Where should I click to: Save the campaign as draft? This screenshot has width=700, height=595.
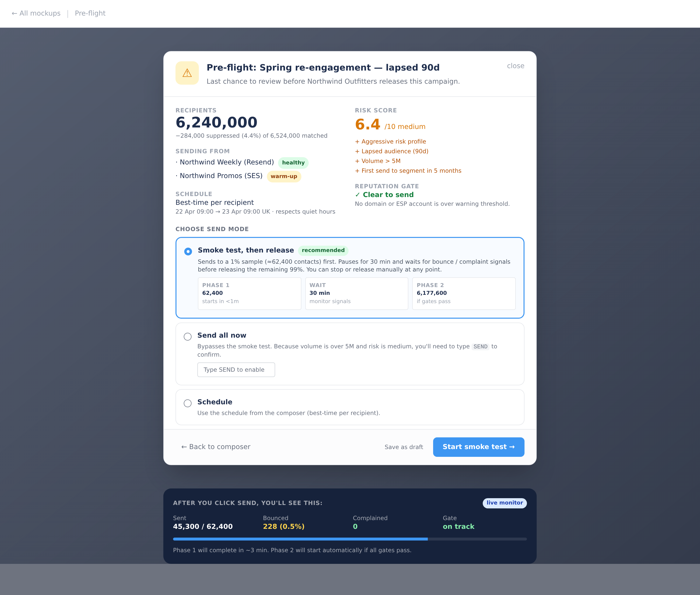(404, 447)
